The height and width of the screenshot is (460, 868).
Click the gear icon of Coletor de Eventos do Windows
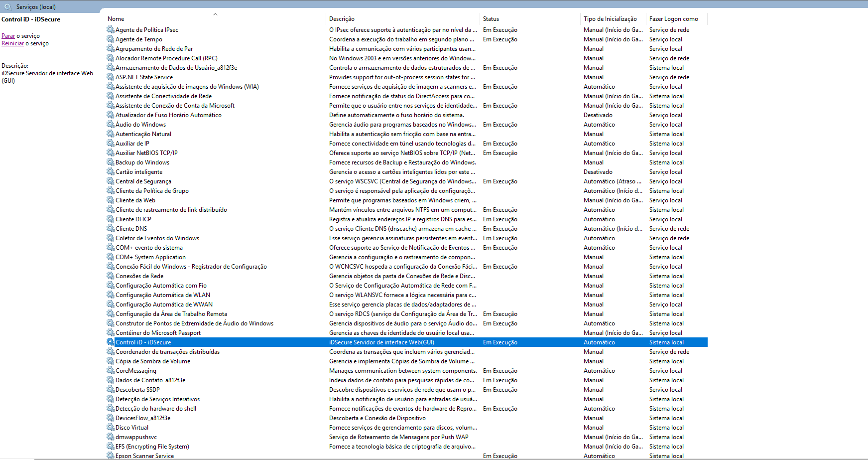point(110,238)
